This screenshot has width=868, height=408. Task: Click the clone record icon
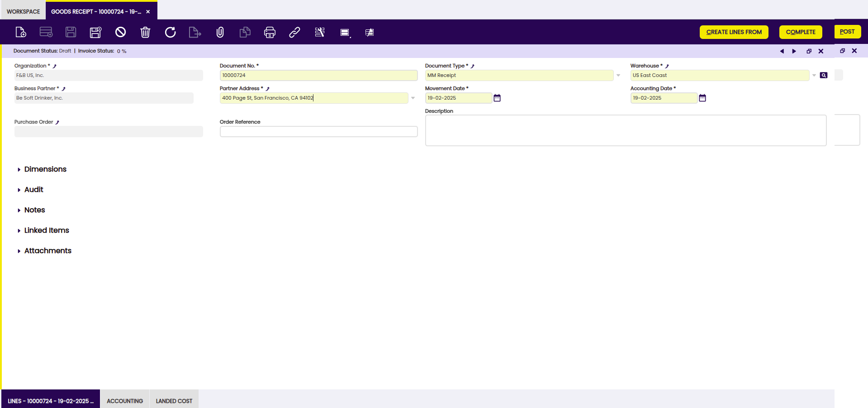click(245, 32)
